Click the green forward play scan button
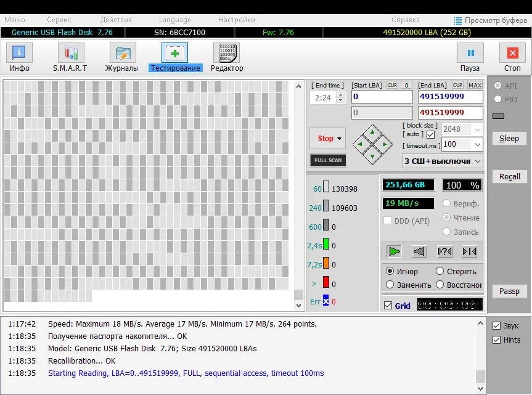Image resolution: width=532 pixels, height=395 pixels. pyautogui.click(x=395, y=251)
